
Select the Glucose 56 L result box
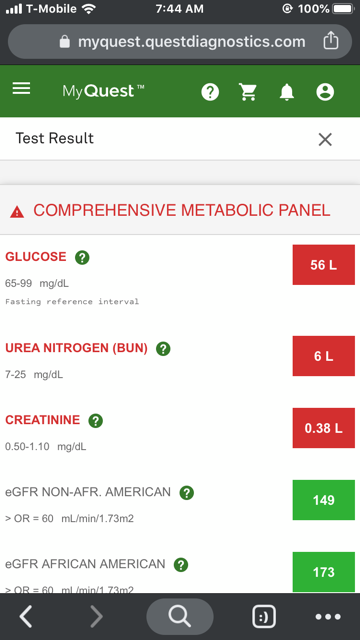point(324,265)
